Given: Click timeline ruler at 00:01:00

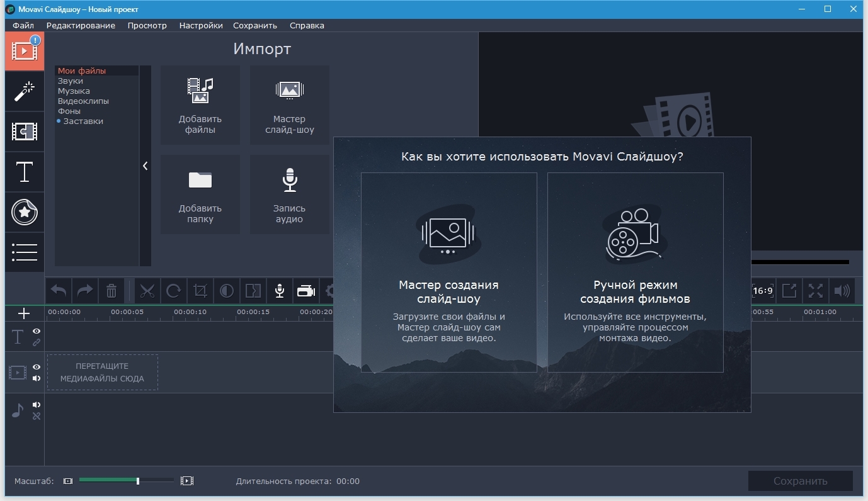Looking at the screenshot, I should (x=820, y=312).
